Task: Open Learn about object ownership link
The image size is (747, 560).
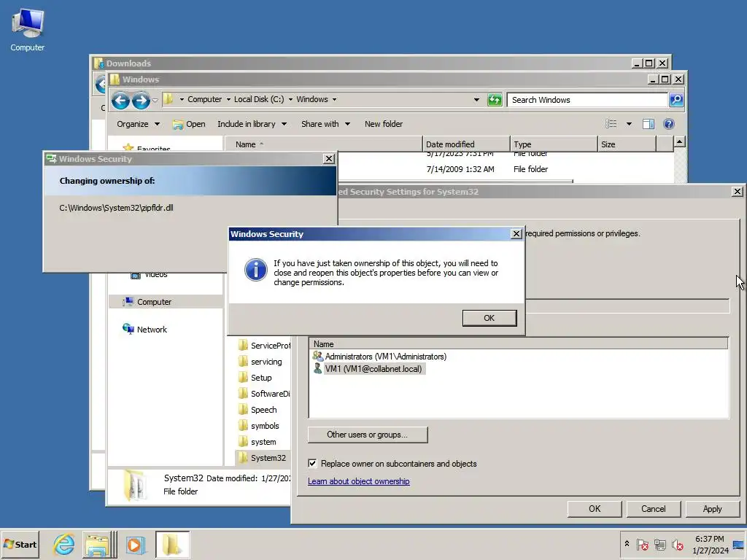Action: (x=358, y=481)
